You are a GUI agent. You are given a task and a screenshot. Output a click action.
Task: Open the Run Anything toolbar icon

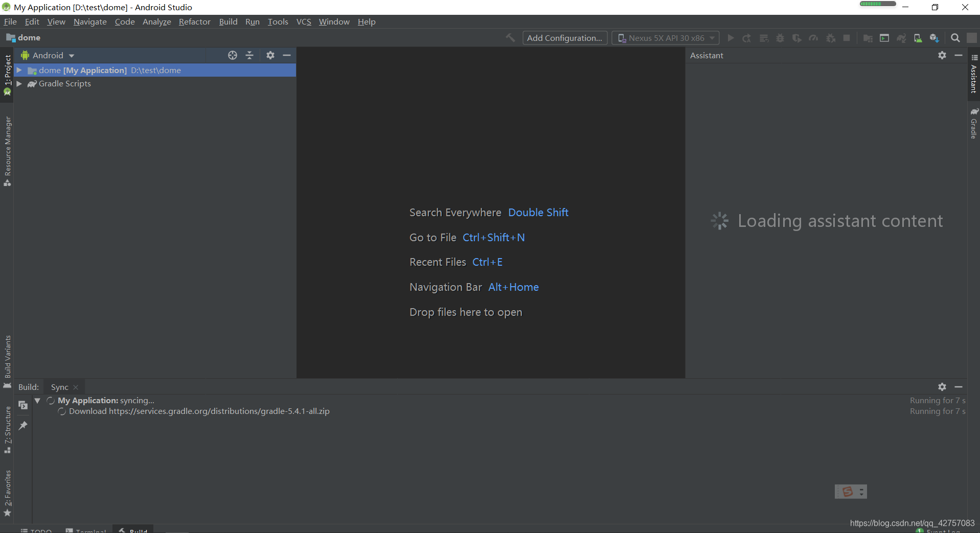[x=884, y=38]
